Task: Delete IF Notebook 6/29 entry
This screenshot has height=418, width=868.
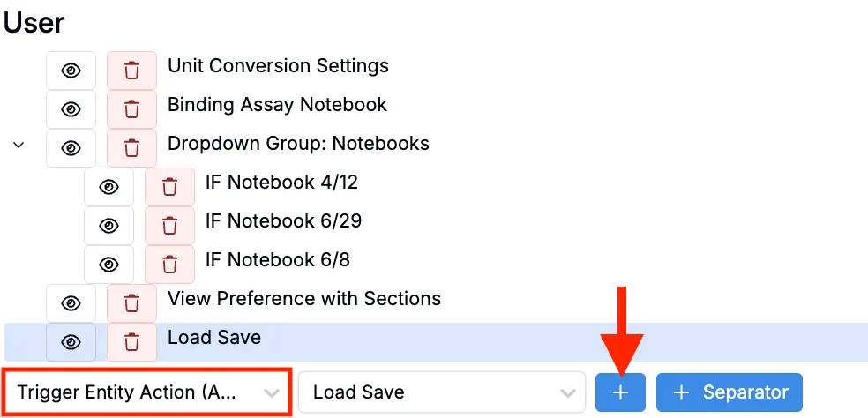Action: [169, 225]
